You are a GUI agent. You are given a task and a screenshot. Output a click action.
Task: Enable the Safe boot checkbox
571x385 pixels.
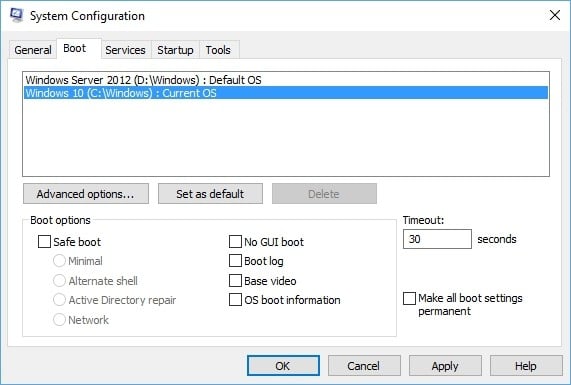coord(44,241)
